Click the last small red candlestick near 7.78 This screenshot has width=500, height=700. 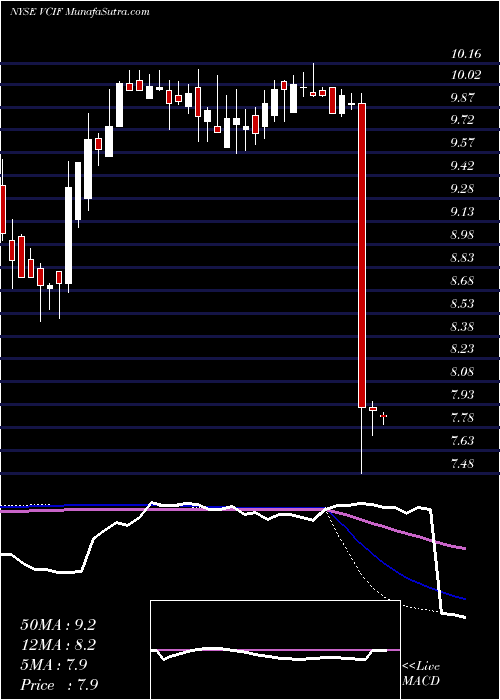tap(383, 416)
